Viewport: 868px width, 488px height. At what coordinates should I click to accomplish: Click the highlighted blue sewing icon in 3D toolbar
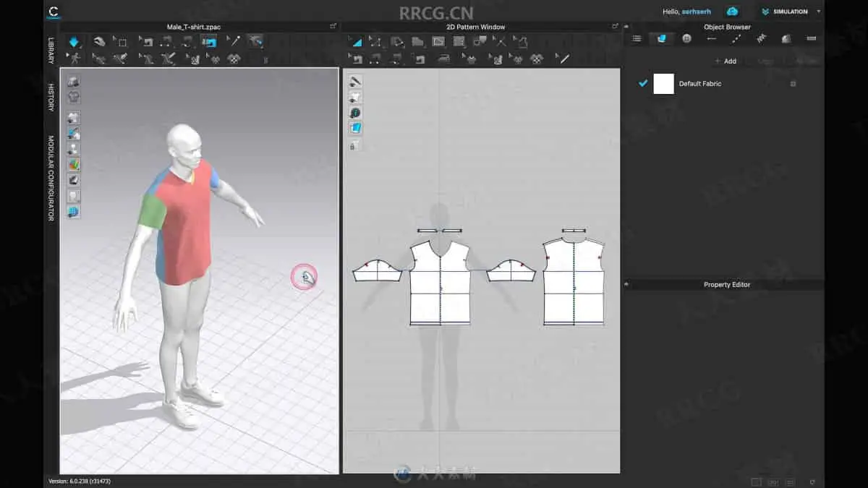(210, 41)
